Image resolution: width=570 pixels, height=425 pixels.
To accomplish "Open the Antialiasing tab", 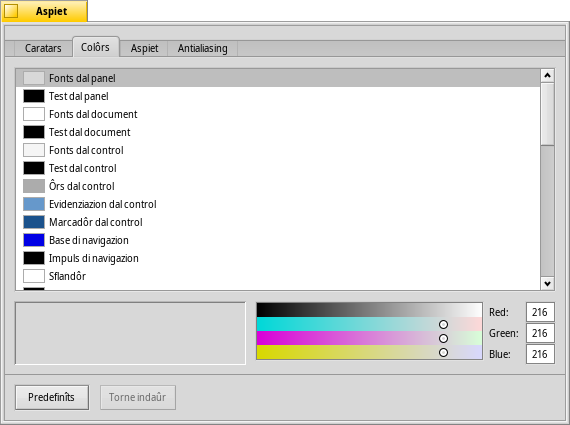I will tap(202, 48).
